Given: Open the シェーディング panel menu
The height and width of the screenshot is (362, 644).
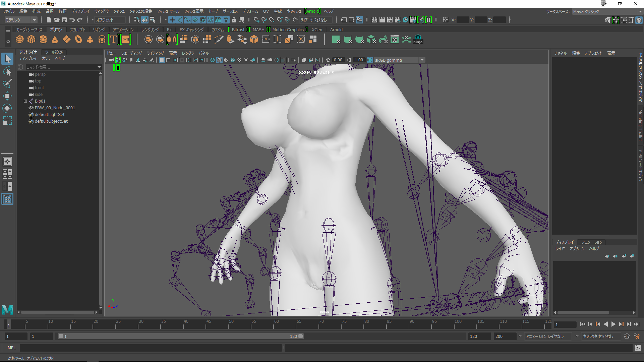Looking at the screenshot, I should 131,53.
